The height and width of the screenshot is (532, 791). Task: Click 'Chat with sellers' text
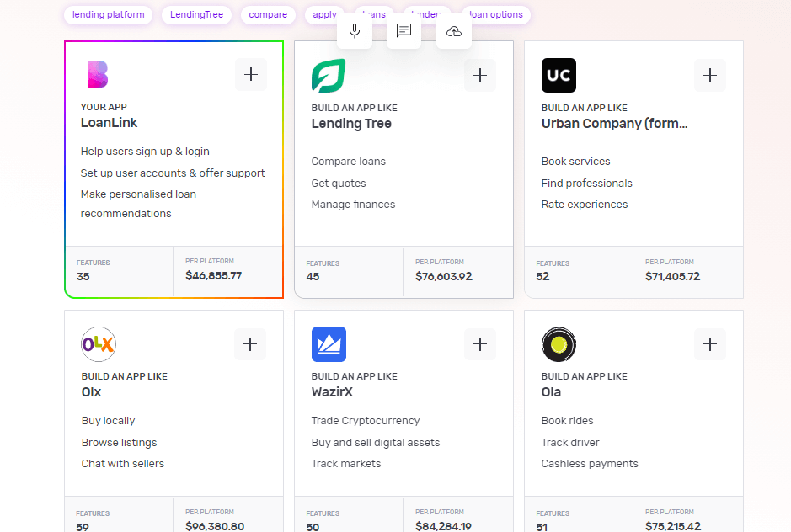pyautogui.click(x=123, y=464)
